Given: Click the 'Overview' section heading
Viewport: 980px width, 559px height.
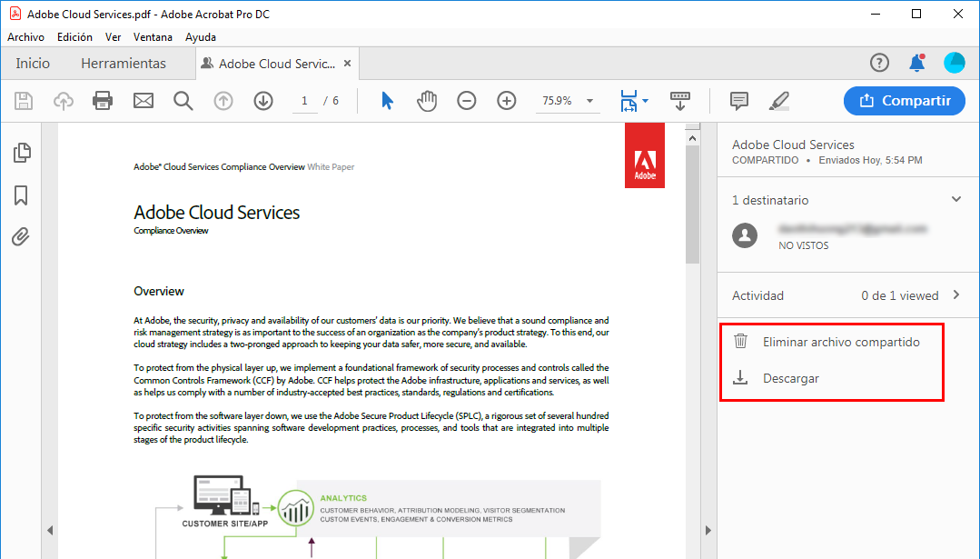Looking at the screenshot, I should tap(159, 291).
